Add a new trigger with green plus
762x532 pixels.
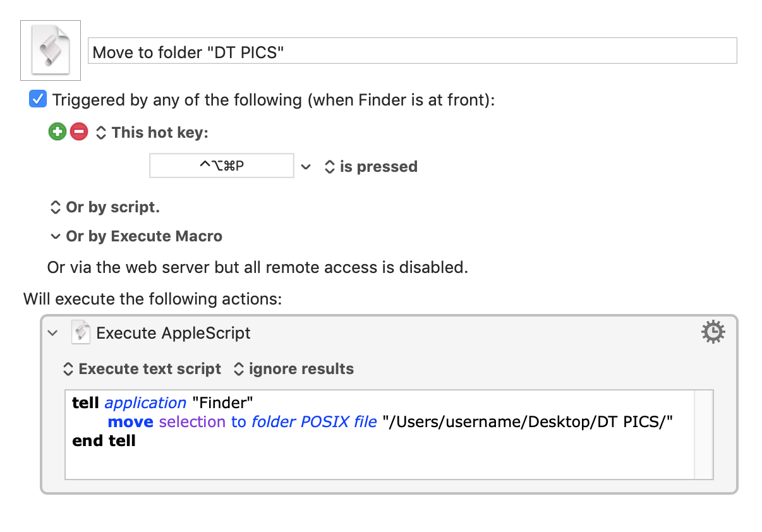coord(57,133)
